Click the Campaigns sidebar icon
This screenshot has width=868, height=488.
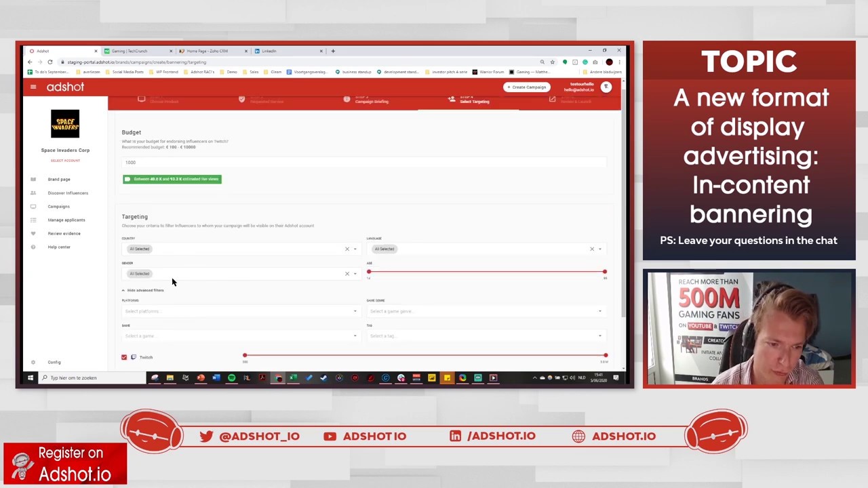[x=33, y=206]
